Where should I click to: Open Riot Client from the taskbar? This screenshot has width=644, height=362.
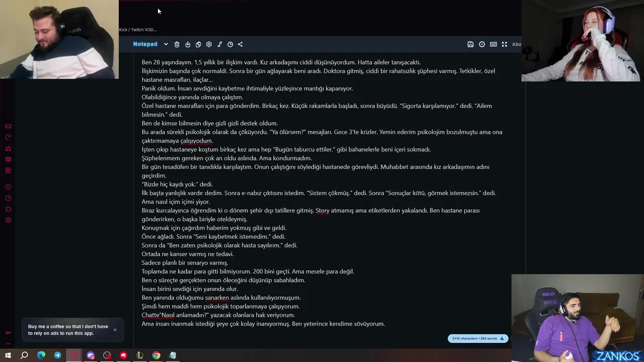[123, 355]
